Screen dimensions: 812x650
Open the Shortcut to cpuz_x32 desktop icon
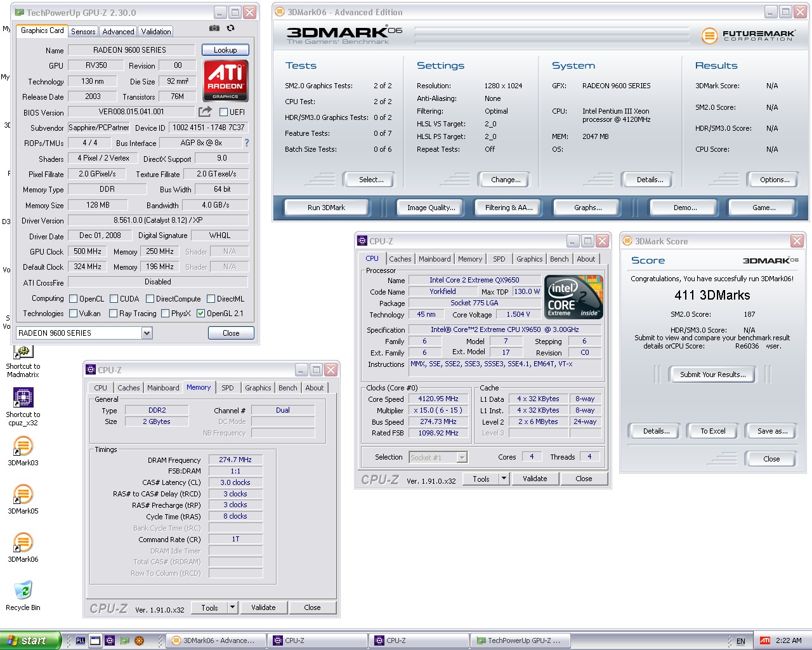(23, 408)
